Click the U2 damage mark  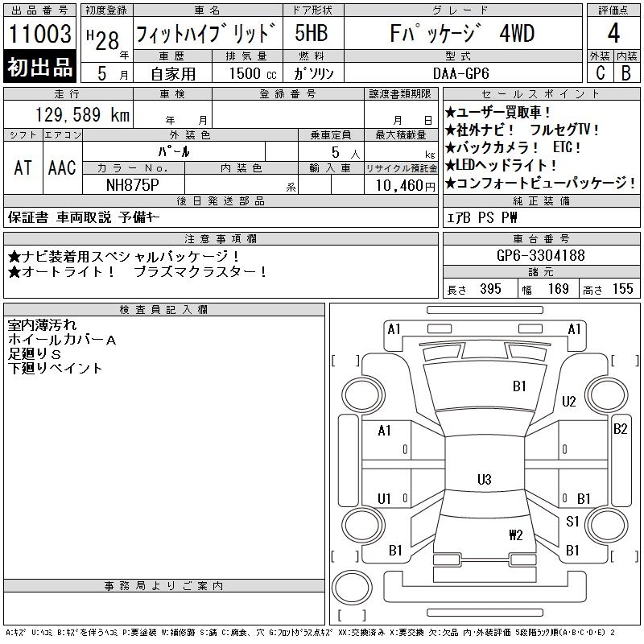point(569,401)
